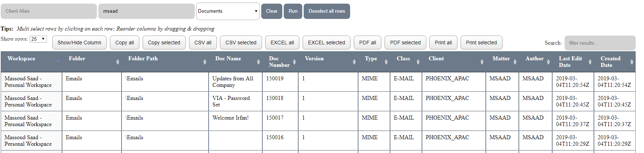
Task: Expand the Show rows count dropdown
Action: pos(38,39)
